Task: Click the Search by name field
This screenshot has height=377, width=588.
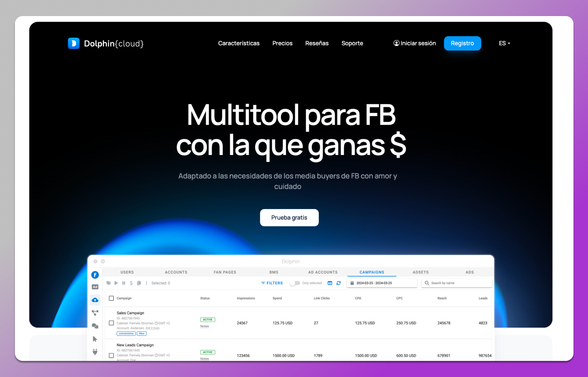Action: (459, 283)
